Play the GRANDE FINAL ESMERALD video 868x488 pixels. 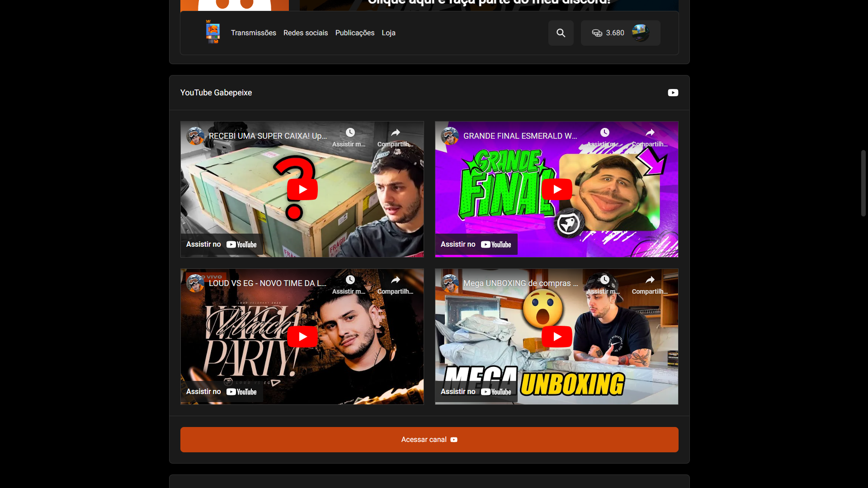tap(557, 189)
